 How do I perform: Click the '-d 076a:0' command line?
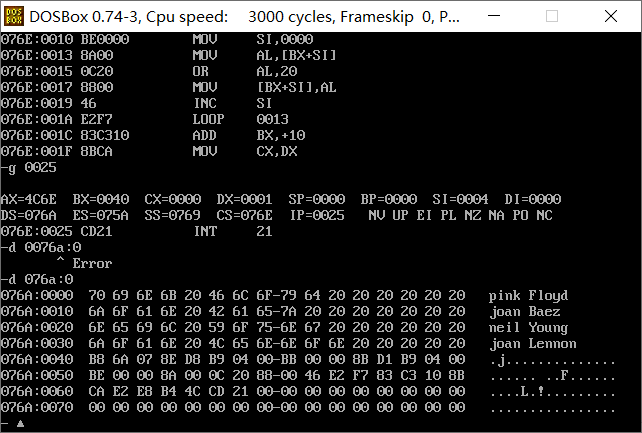37,279
